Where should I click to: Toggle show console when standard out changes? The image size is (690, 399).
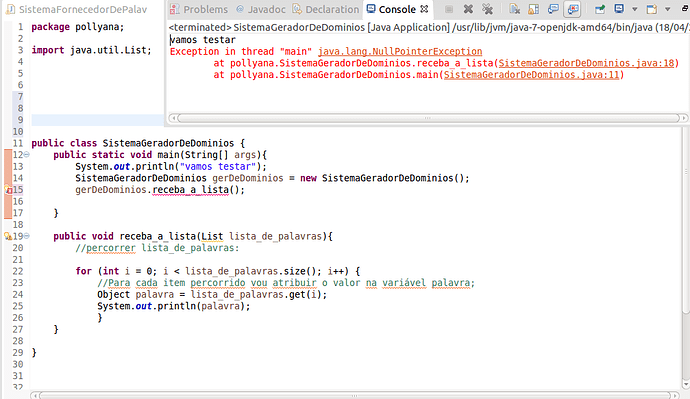[553, 9]
